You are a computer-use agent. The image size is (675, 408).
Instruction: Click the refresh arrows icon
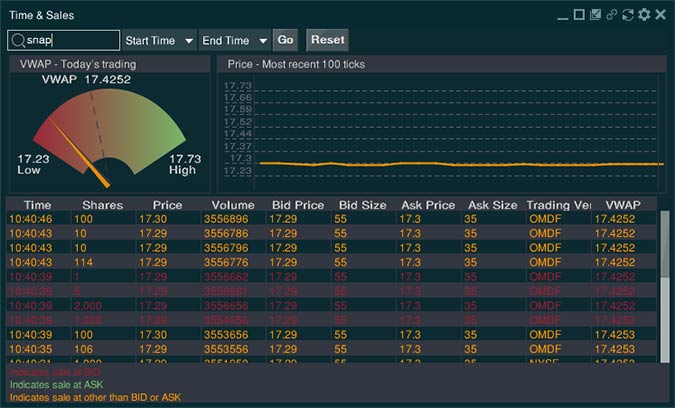point(627,15)
